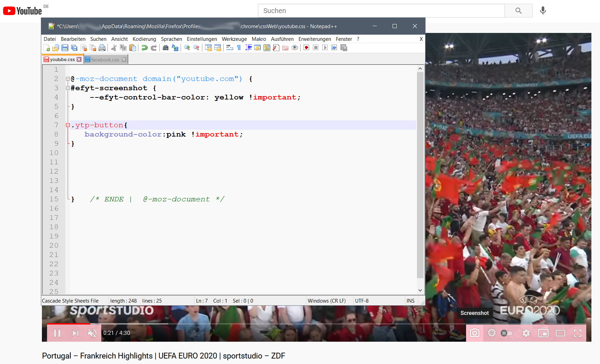The height and width of the screenshot is (364, 600).
Task: Skip to the next video
Action: [x=75, y=333]
